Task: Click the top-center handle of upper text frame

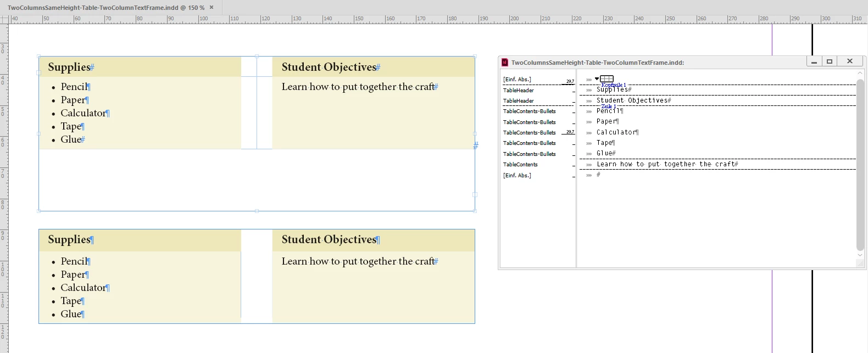Action: pyautogui.click(x=257, y=56)
